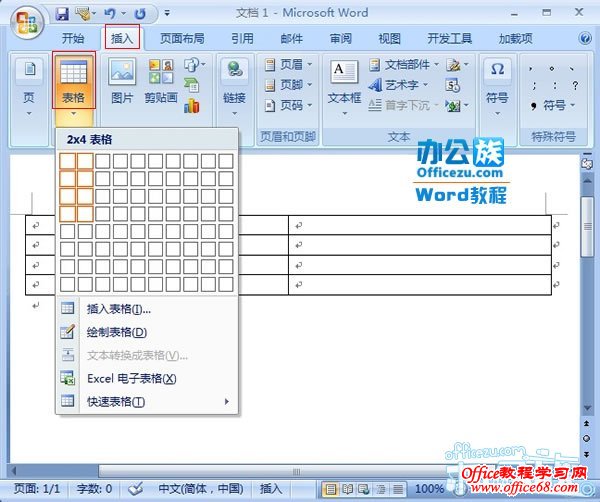The image size is (600, 502).
Task: Switch to Outline view button
Action: [x=381, y=489]
